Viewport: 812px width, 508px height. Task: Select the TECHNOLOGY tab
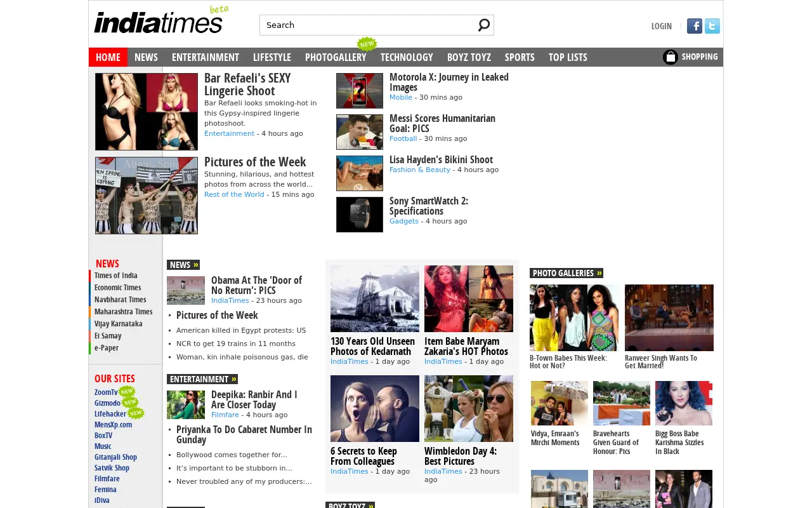pos(407,57)
